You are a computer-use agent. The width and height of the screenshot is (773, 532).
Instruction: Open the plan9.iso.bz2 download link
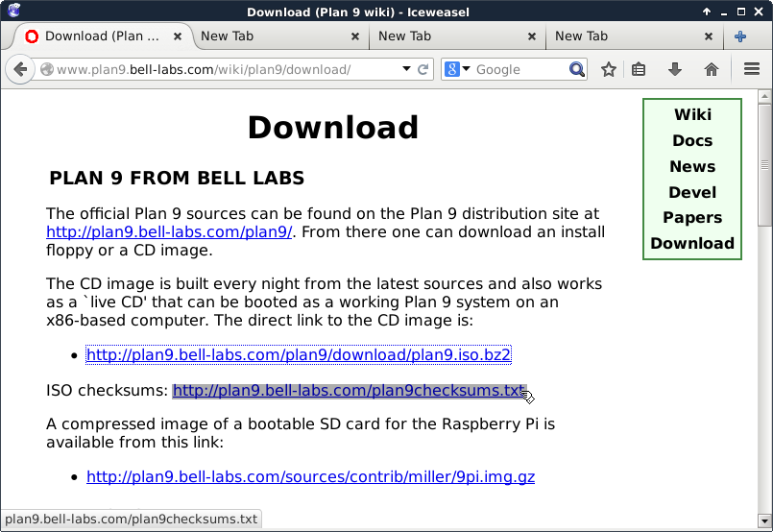coord(298,354)
